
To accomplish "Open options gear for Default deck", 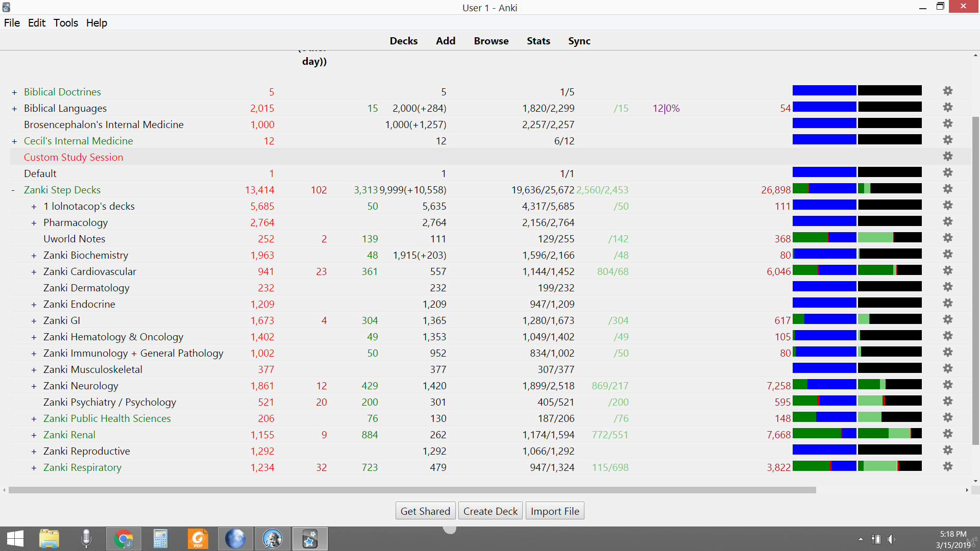I will (x=948, y=173).
